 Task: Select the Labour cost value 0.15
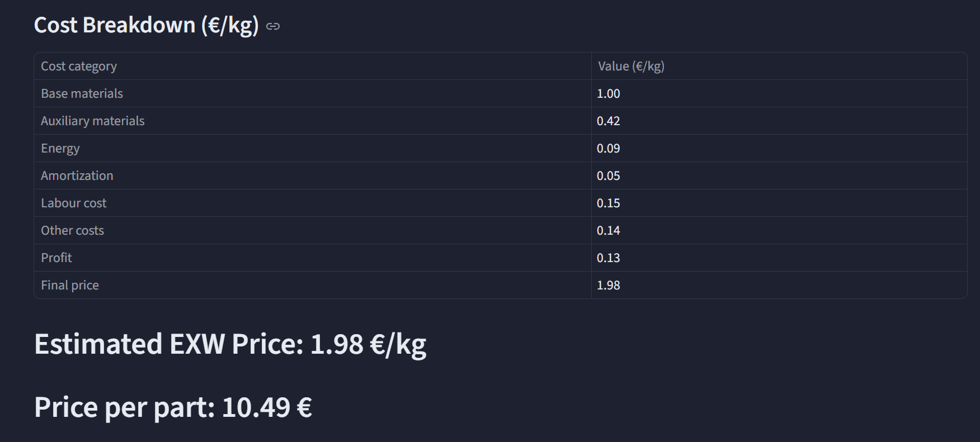(609, 203)
